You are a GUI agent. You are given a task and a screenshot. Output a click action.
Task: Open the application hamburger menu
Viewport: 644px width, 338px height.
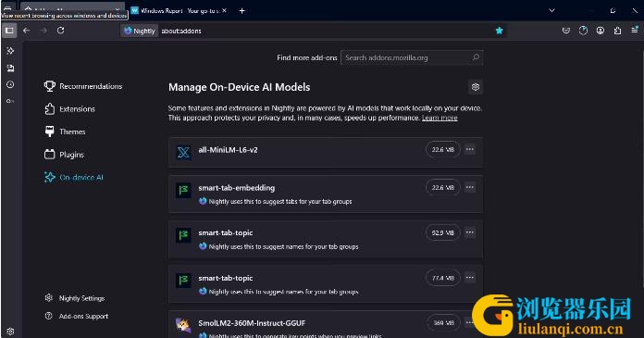coord(635,31)
